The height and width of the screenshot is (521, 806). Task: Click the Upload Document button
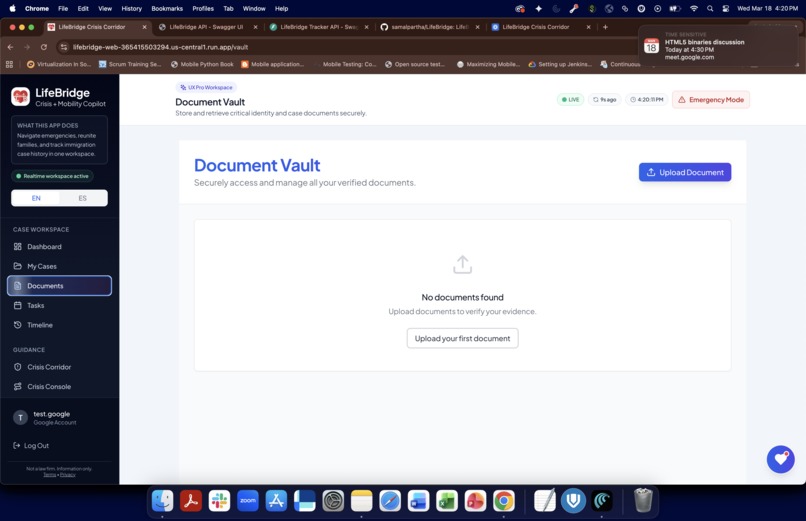point(685,172)
